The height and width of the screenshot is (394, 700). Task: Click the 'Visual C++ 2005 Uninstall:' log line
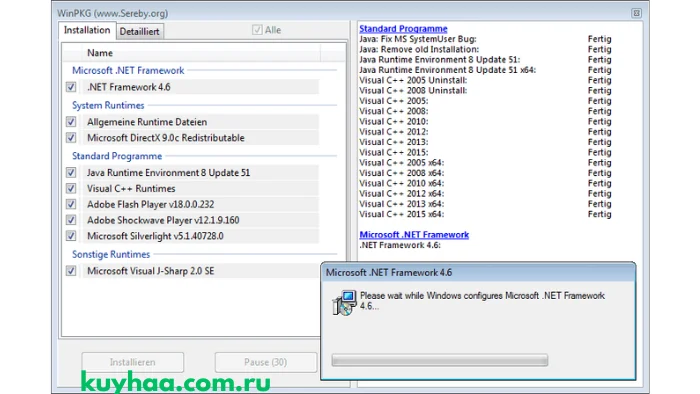(x=413, y=80)
